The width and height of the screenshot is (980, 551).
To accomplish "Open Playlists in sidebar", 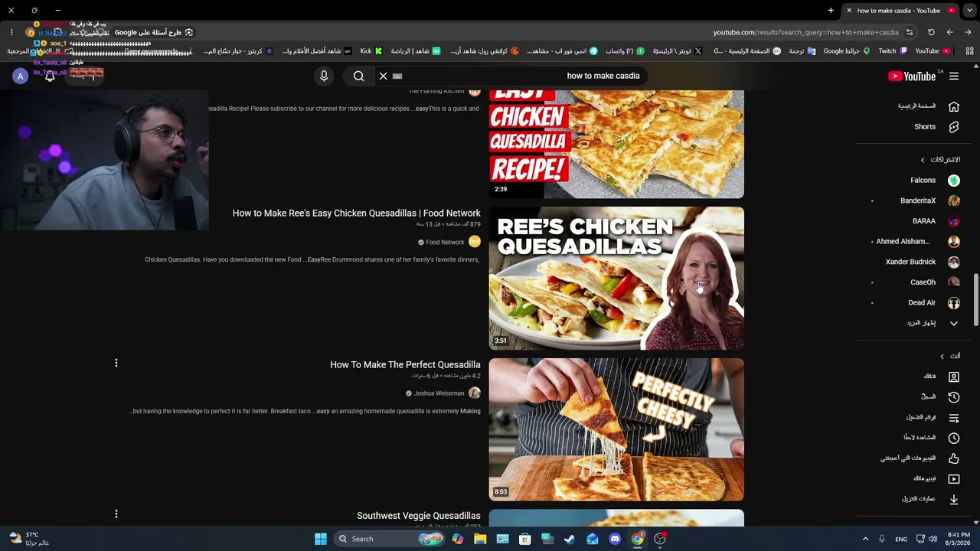I will point(954,418).
